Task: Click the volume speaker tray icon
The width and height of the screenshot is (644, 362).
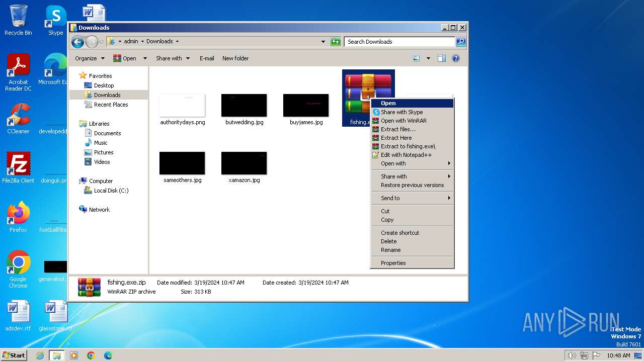Action: 572,355
